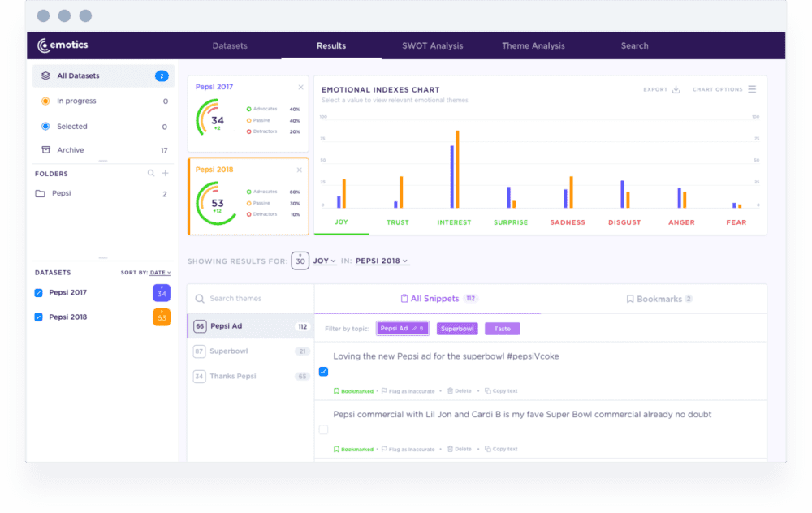The image size is (812, 513).
Task: Open the SWOT Analysis tab
Action: (x=433, y=45)
